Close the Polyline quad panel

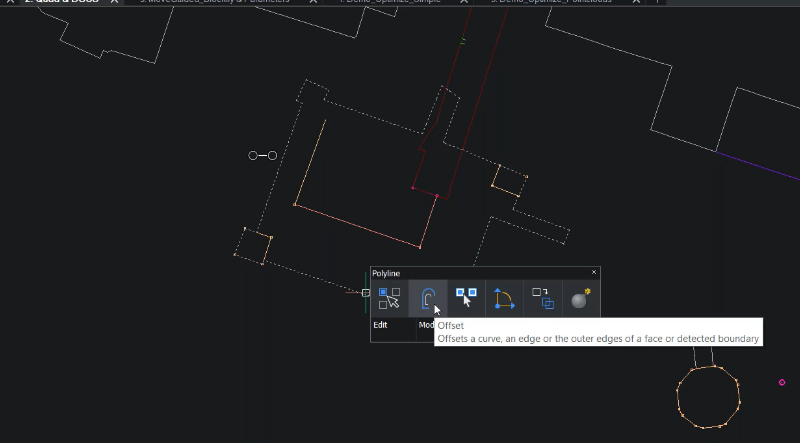tap(594, 273)
